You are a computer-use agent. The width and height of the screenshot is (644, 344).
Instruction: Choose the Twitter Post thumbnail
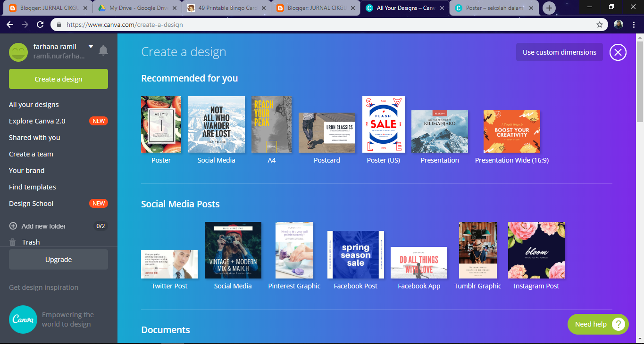coord(169,264)
